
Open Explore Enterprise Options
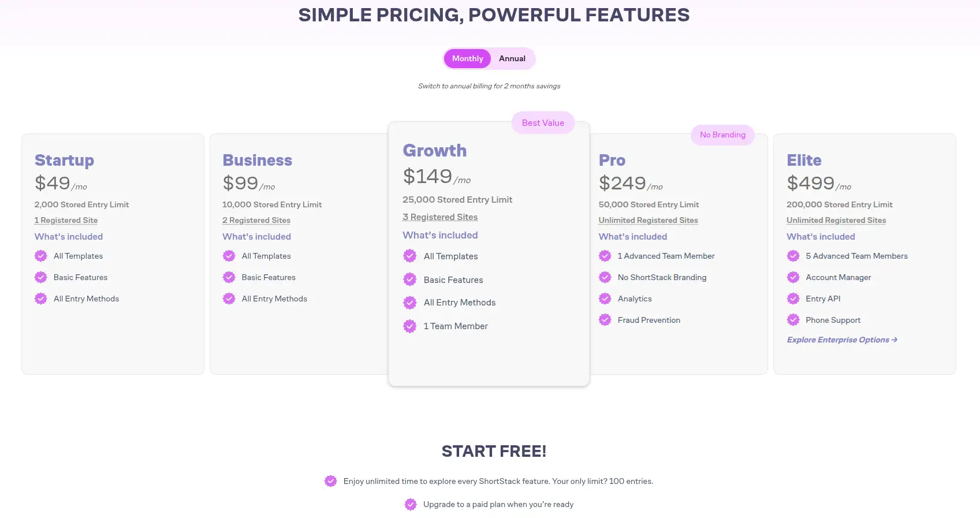click(841, 340)
